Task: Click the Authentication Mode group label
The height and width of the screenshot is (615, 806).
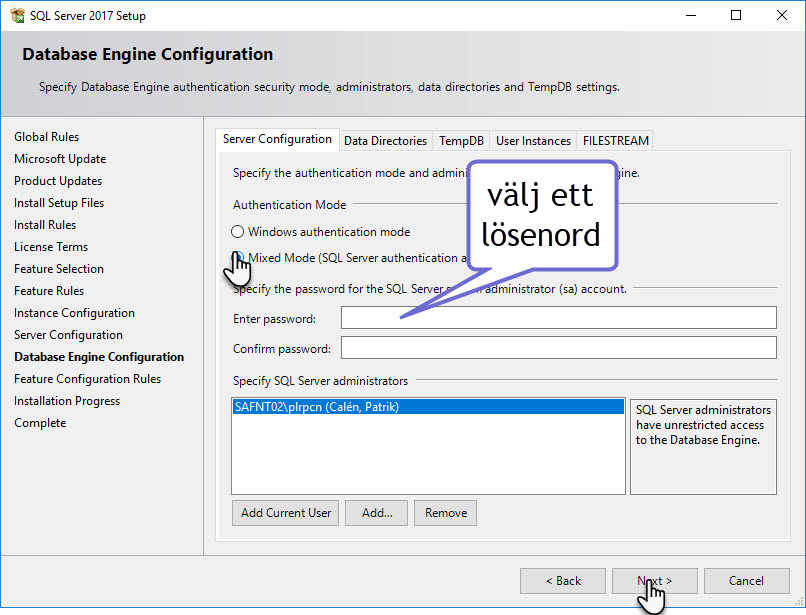Action: tap(289, 205)
